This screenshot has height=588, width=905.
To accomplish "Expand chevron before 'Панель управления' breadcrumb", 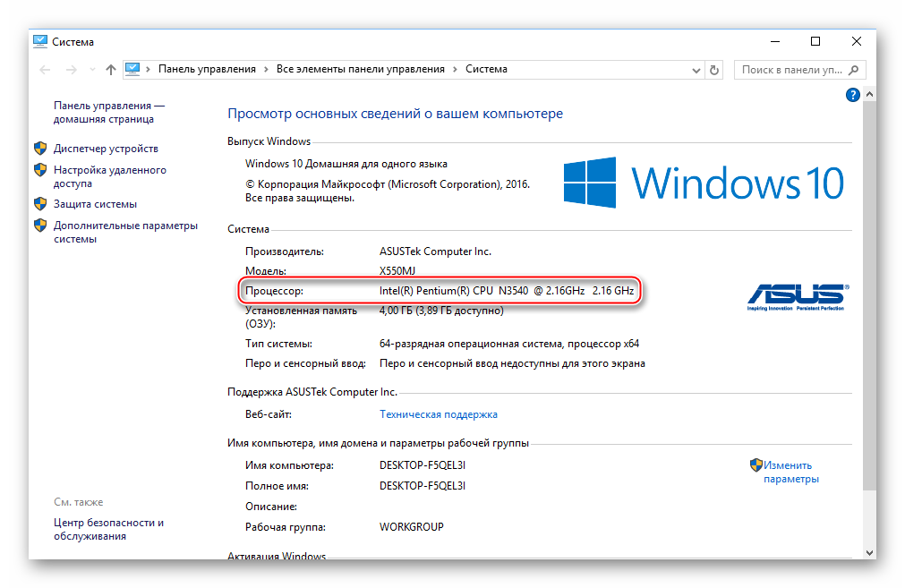I will tap(148, 70).
